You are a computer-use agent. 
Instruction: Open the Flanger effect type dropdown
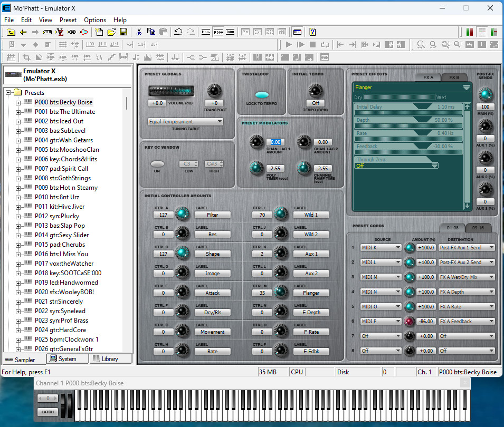(x=412, y=88)
